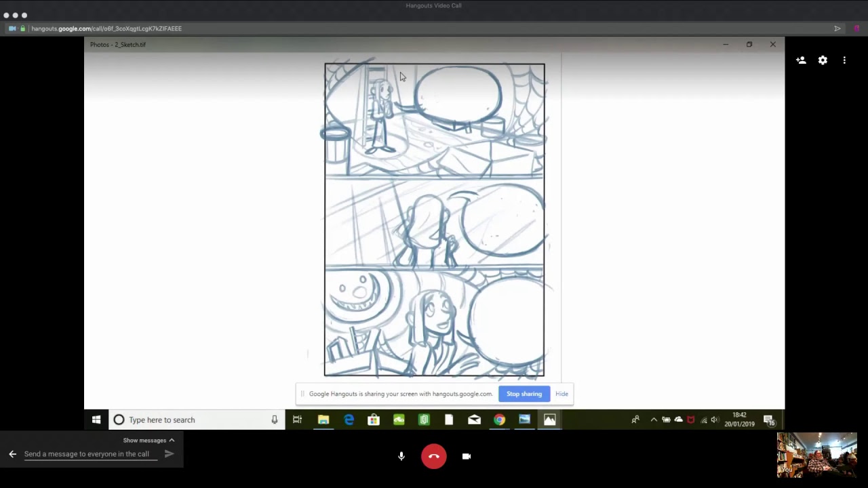Click the sketch image in Photos
The image size is (868, 488).
(x=435, y=220)
